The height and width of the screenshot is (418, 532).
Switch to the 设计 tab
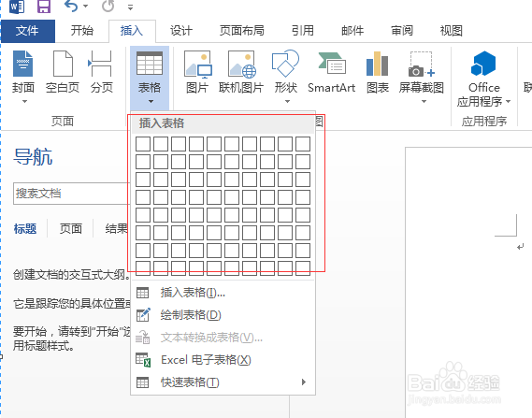coord(181,31)
